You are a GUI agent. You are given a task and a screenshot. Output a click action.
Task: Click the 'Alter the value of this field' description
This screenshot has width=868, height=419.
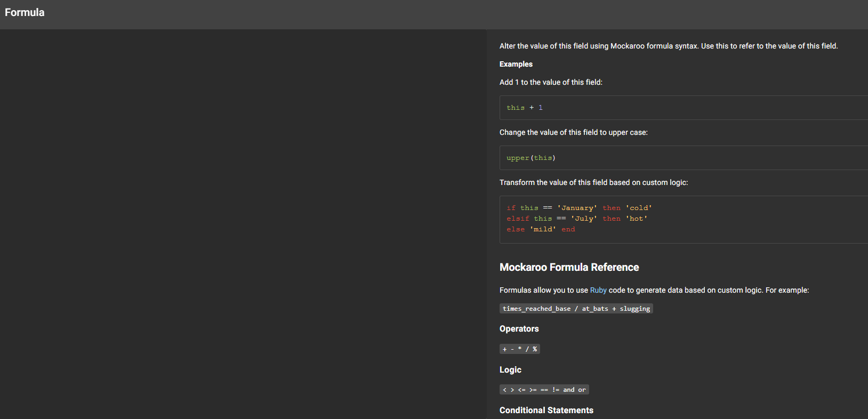669,46
